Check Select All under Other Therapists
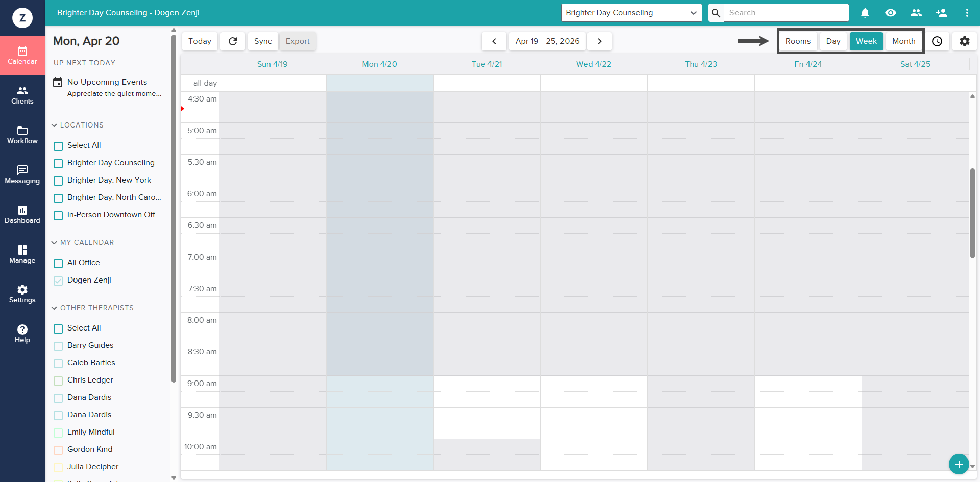 [x=58, y=328]
